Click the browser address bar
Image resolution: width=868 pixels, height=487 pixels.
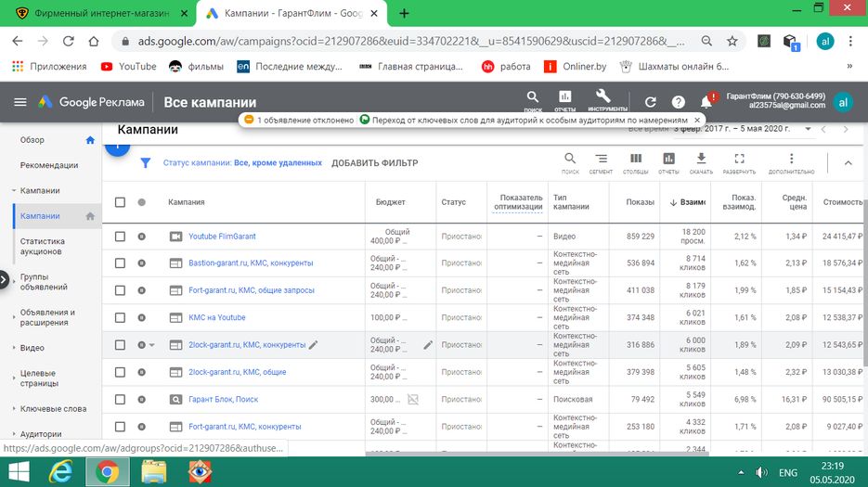(409, 41)
